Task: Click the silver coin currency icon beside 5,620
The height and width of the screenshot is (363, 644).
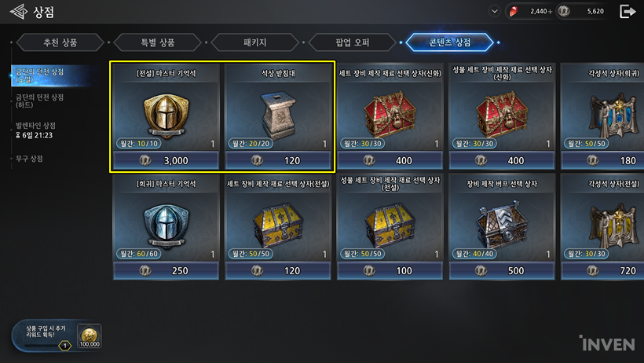Action: pyautogui.click(x=564, y=11)
